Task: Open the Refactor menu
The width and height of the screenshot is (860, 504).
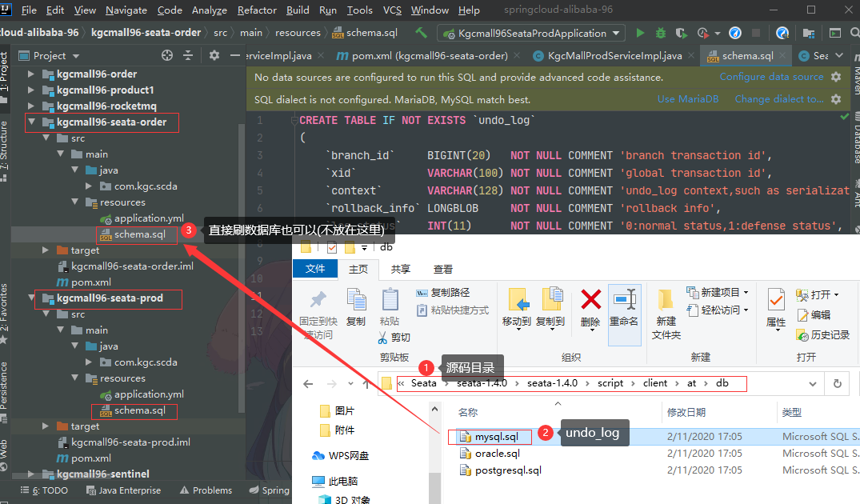Action: (257, 10)
